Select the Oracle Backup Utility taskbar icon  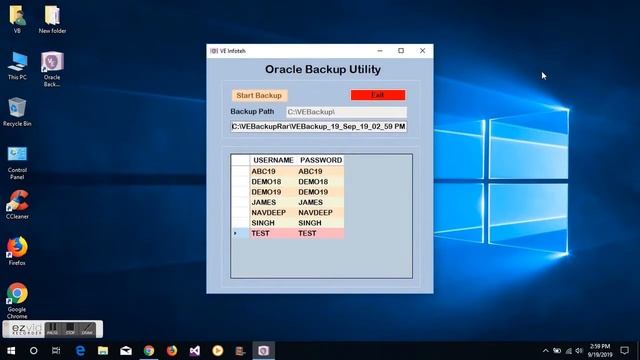tap(263, 351)
